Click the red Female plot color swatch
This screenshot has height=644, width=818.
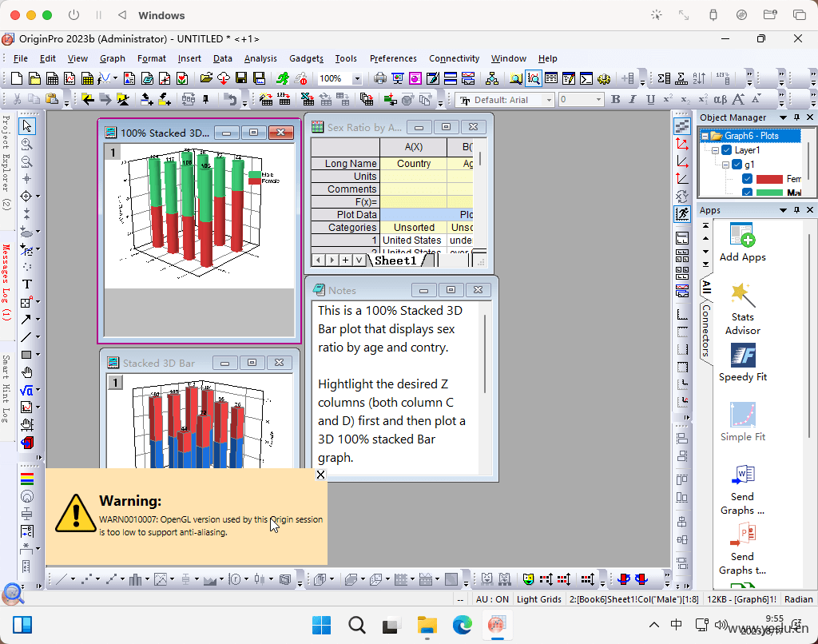769,180
